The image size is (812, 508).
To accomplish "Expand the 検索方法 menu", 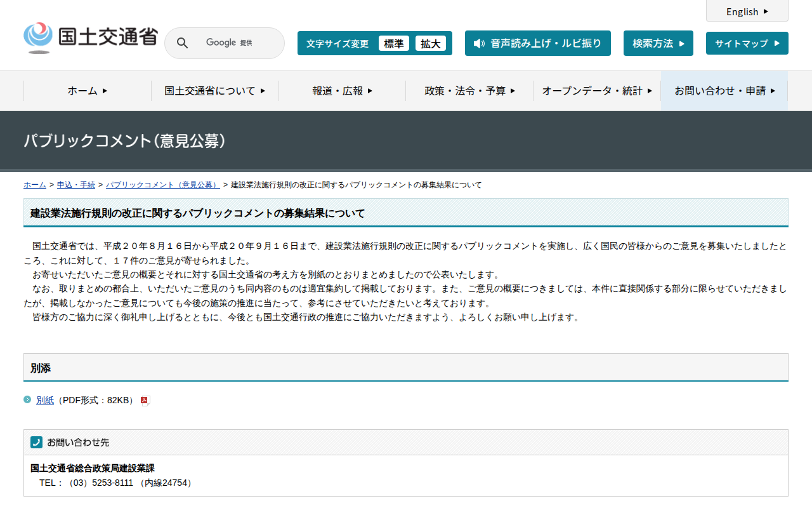I will 658,43.
